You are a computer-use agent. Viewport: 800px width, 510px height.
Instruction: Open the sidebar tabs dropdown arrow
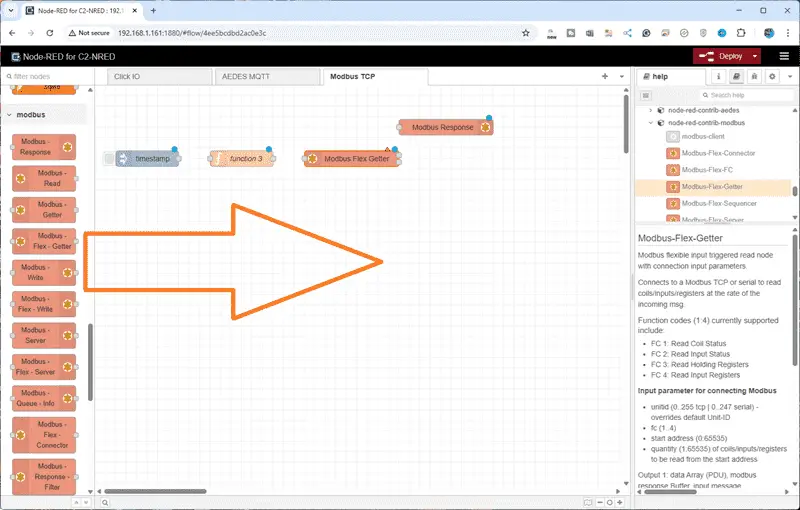(x=790, y=76)
